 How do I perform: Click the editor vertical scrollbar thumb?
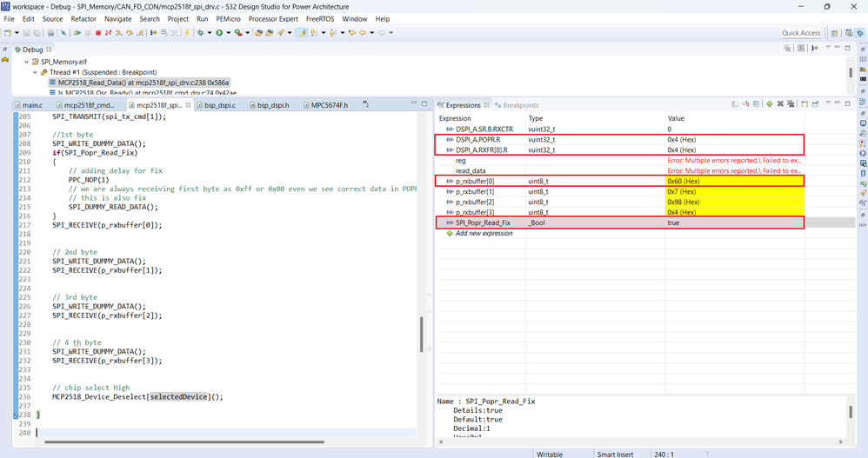(x=421, y=335)
